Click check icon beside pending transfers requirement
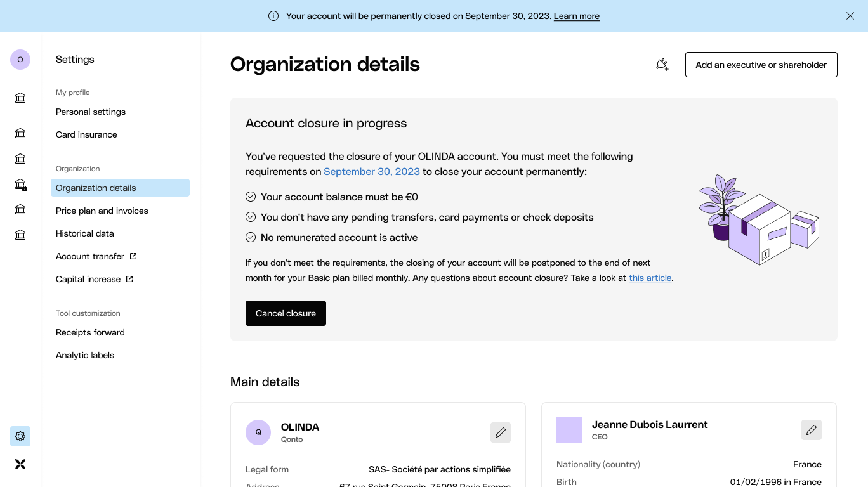 point(251,217)
